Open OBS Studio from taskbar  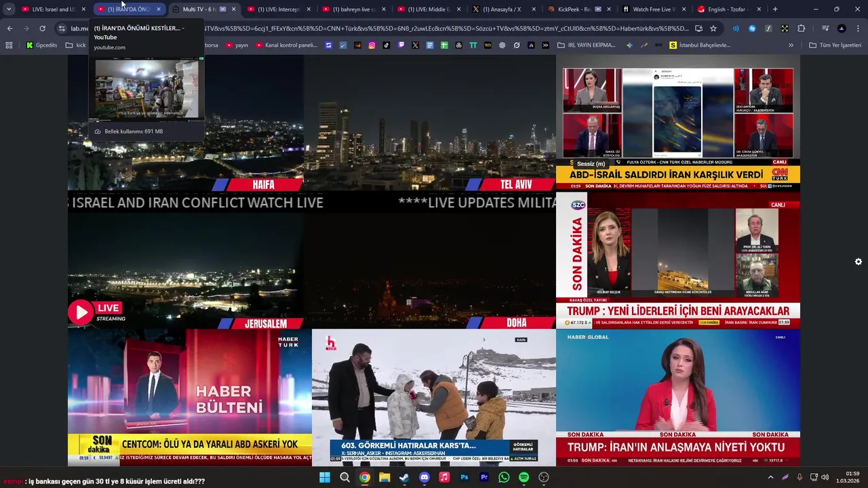pos(544,477)
